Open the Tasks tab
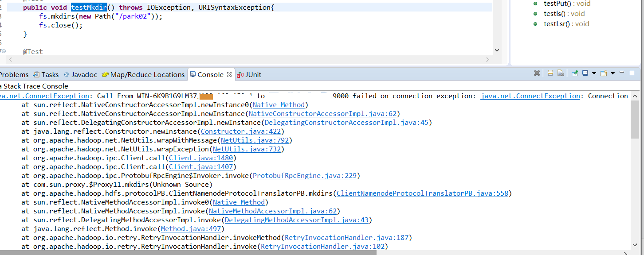 [46, 74]
